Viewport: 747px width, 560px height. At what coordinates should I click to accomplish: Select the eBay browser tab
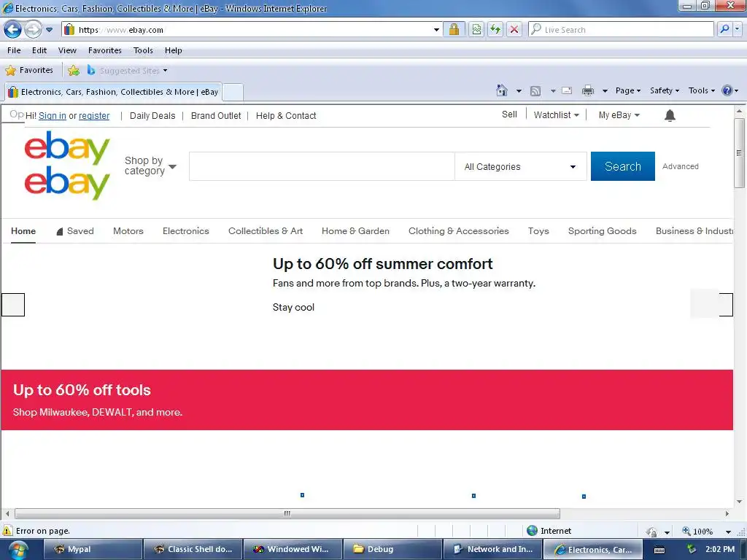point(113,92)
